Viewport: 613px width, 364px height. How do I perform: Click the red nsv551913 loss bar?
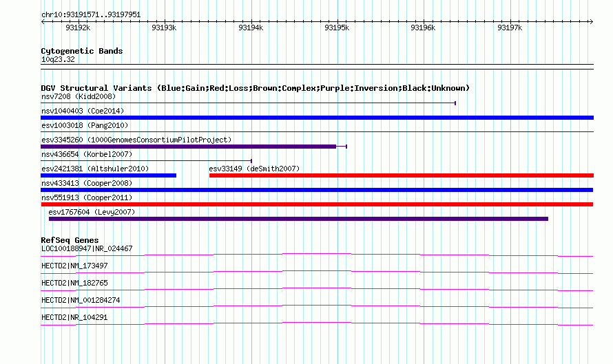point(317,204)
